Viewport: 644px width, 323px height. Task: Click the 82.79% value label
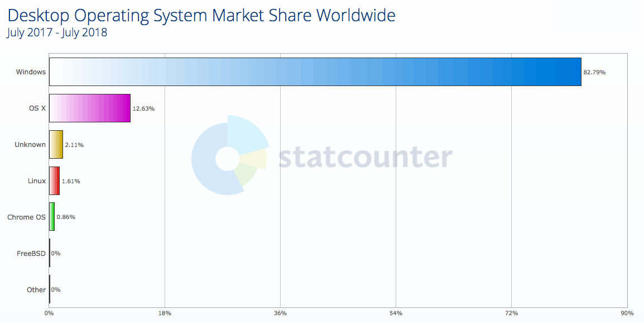[x=594, y=73]
